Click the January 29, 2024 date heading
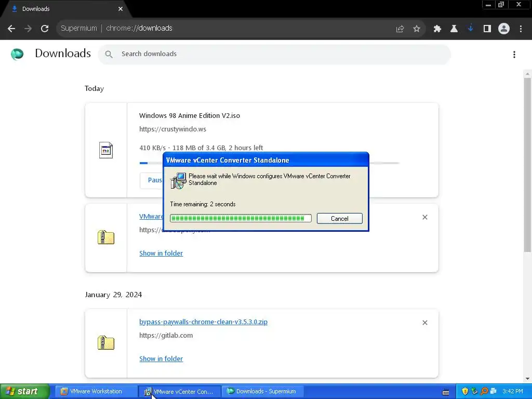 pos(113,295)
